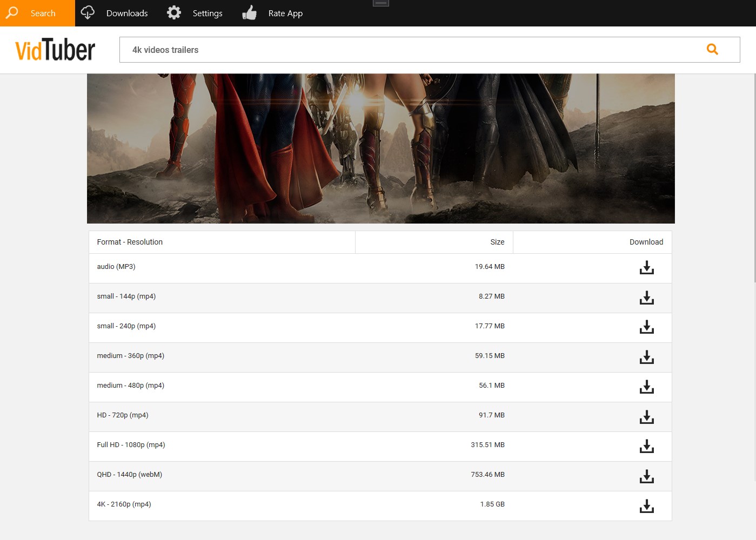The height and width of the screenshot is (540, 756).
Task: Click the Settings gear icon
Action: [x=173, y=12]
